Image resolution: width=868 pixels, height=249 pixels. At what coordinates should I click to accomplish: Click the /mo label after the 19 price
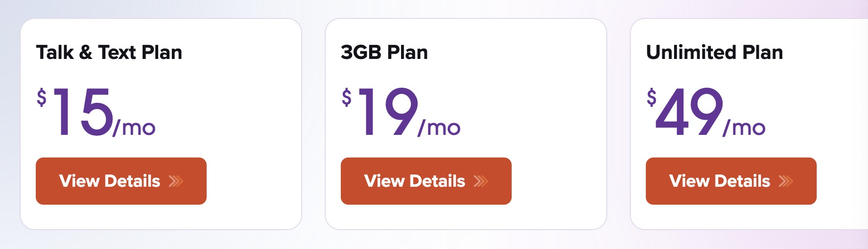pos(440,128)
